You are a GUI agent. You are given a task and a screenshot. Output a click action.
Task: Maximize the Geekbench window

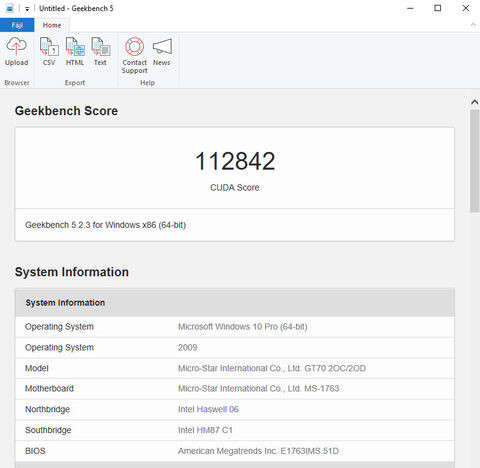(x=438, y=8)
